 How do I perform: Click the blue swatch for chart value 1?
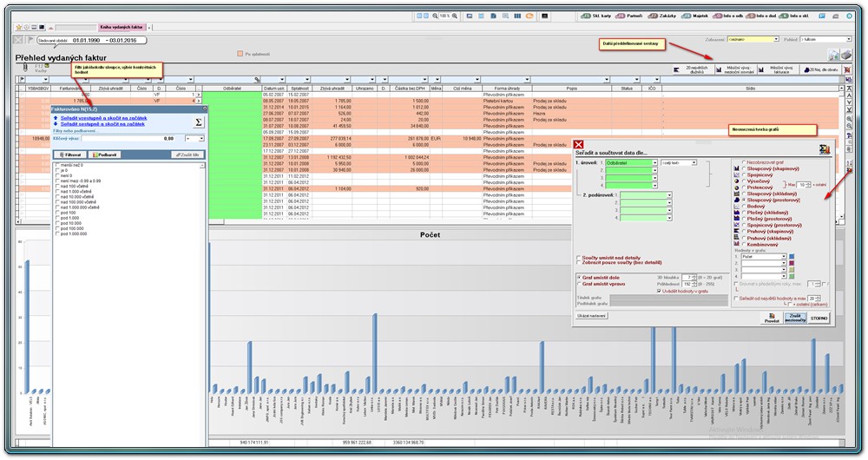coord(792,257)
